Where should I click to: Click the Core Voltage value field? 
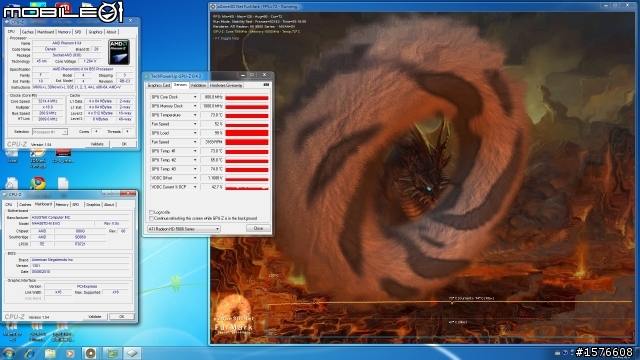click(x=90, y=61)
